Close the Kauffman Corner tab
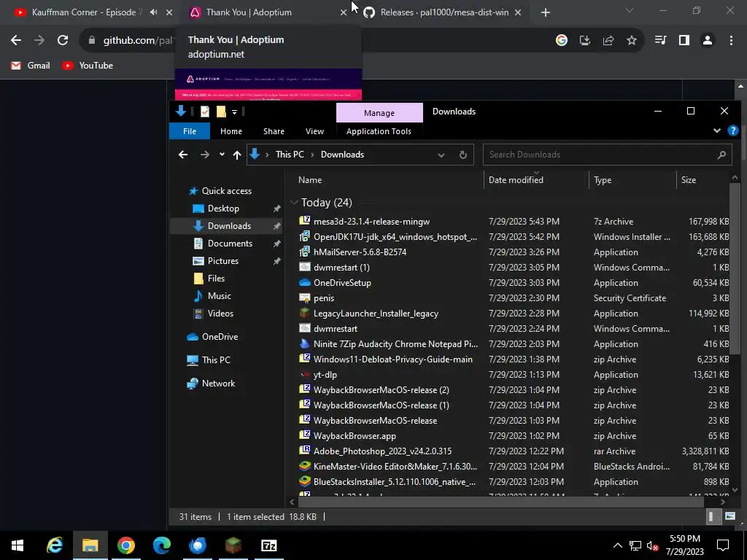This screenshot has height=560, width=747. [x=169, y=12]
